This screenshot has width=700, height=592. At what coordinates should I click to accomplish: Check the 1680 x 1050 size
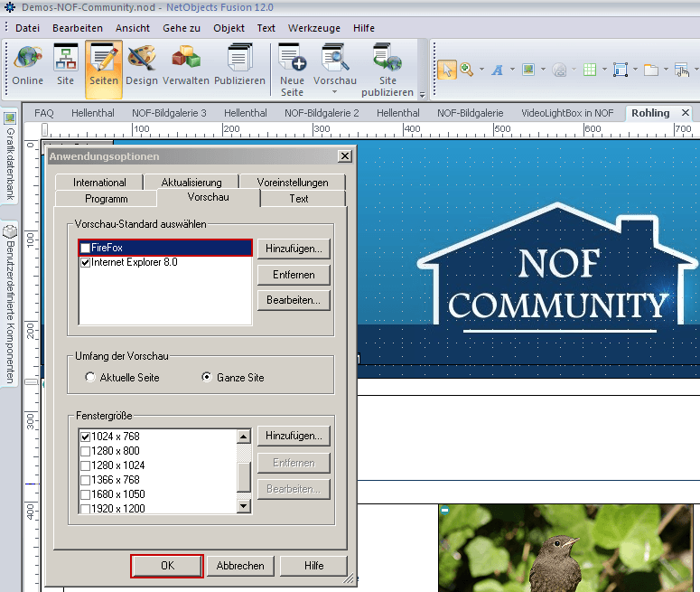[x=85, y=494]
